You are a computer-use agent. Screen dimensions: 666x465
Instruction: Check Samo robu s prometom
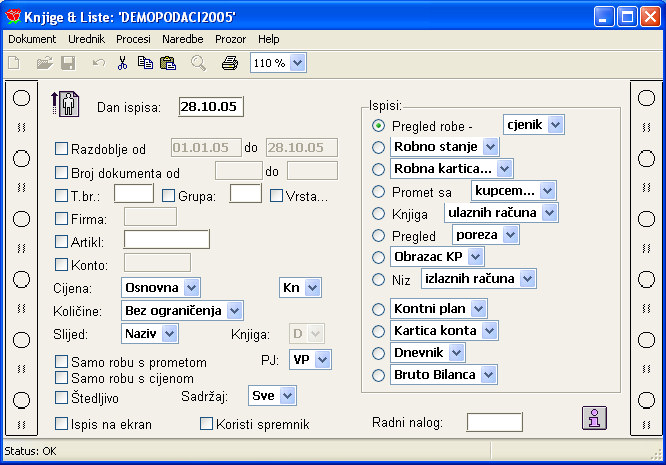61,362
